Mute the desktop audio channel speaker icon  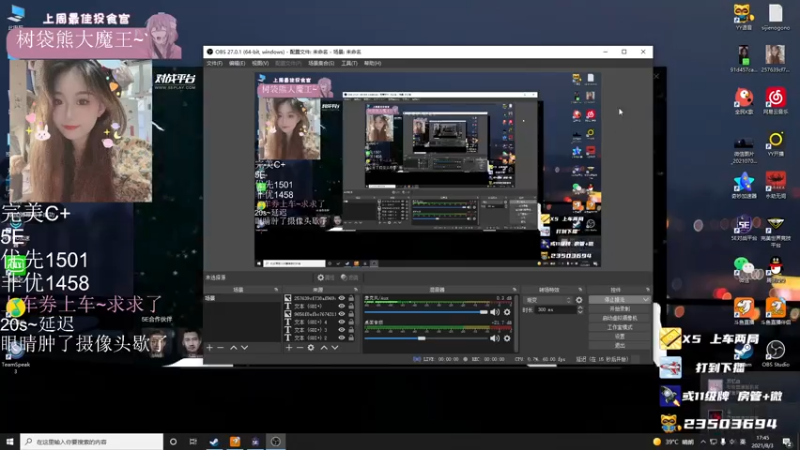(494, 338)
